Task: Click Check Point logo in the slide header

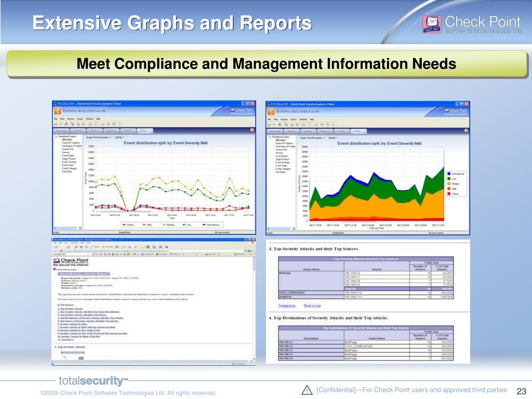Action: [x=472, y=24]
